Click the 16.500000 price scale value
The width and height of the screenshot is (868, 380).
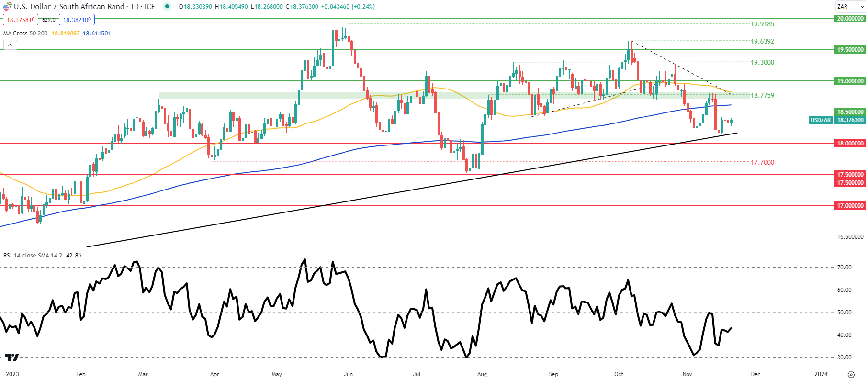coord(850,237)
